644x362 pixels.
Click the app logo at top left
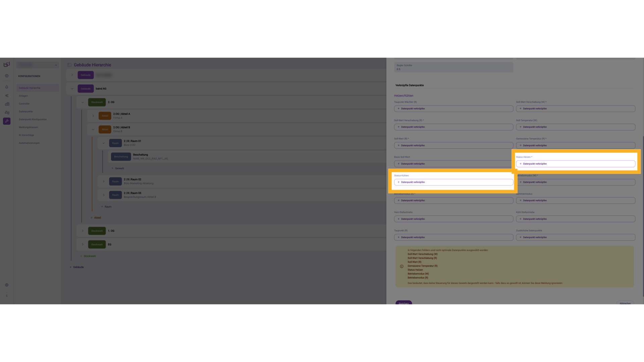[7, 64]
